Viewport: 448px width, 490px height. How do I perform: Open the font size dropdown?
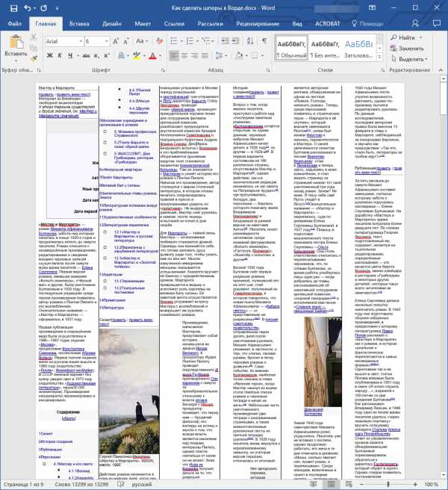(x=106, y=41)
